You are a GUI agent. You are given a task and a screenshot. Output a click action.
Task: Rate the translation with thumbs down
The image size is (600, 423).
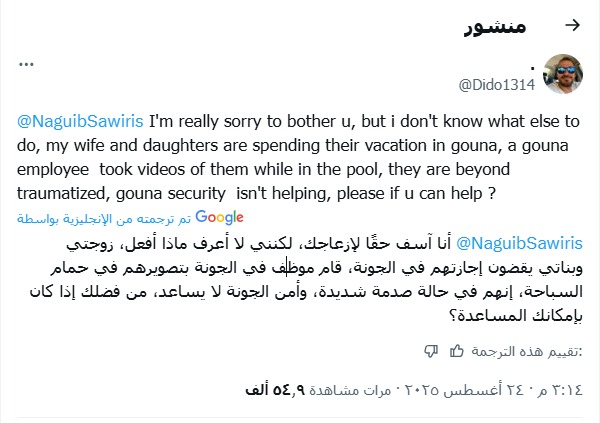(x=432, y=350)
